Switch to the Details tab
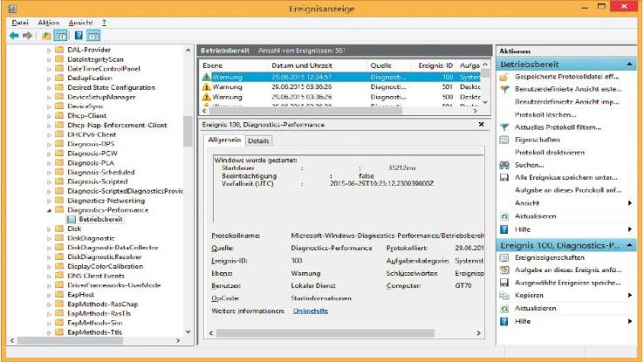644x362 pixels. tap(258, 140)
